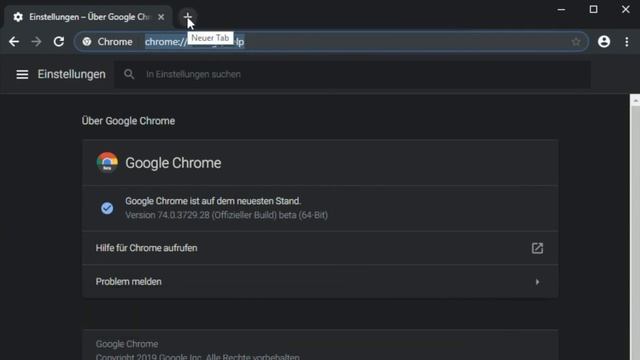Open the Chrome three-dot menu
Image resolution: width=640 pixels, height=360 pixels.
pyautogui.click(x=627, y=42)
